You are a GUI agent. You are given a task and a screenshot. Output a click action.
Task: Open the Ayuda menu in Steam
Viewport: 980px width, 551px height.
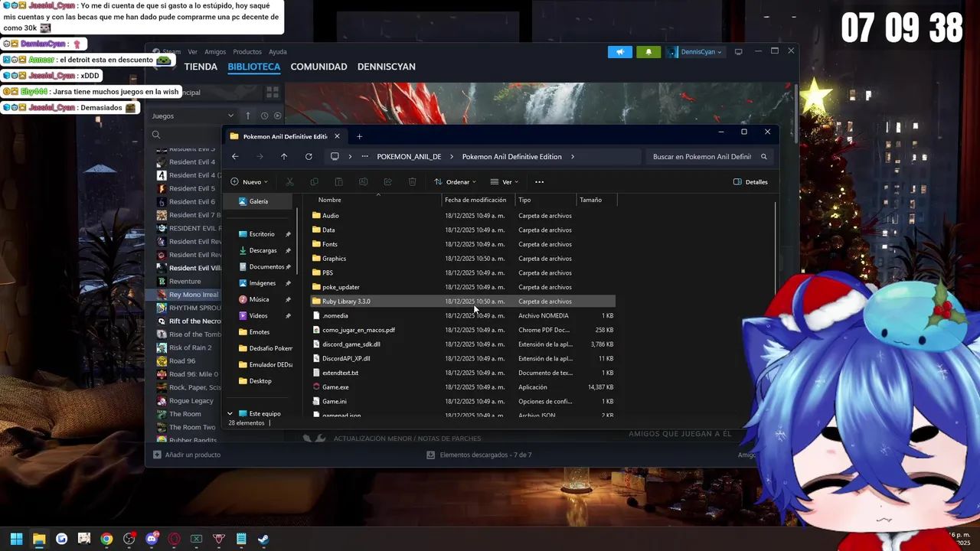[x=278, y=52]
